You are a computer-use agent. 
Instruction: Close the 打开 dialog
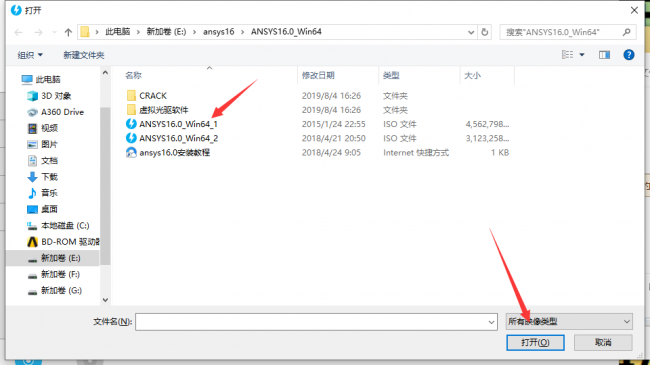pos(634,10)
